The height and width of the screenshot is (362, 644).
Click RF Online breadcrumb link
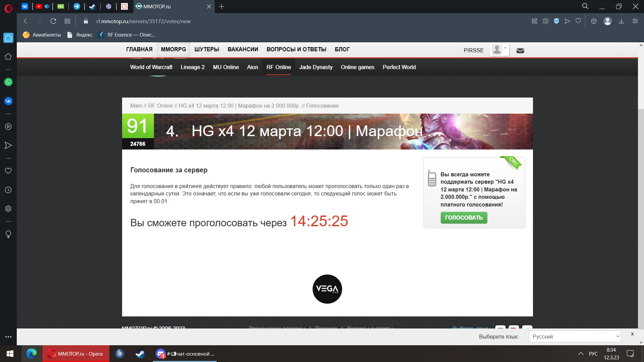click(160, 106)
